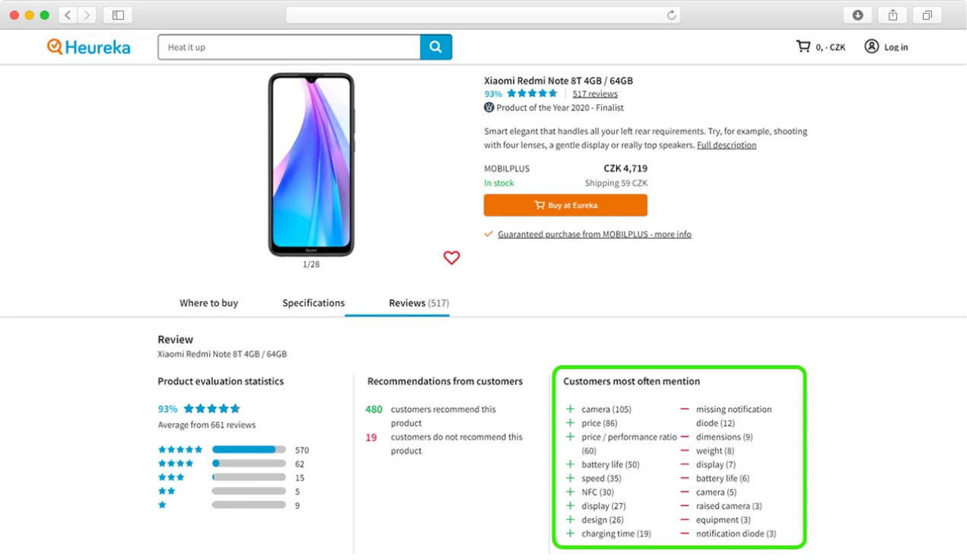Click the page reload icon in address bar
Viewport: 967px width, 560px height.
pyautogui.click(x=671, y=14)
